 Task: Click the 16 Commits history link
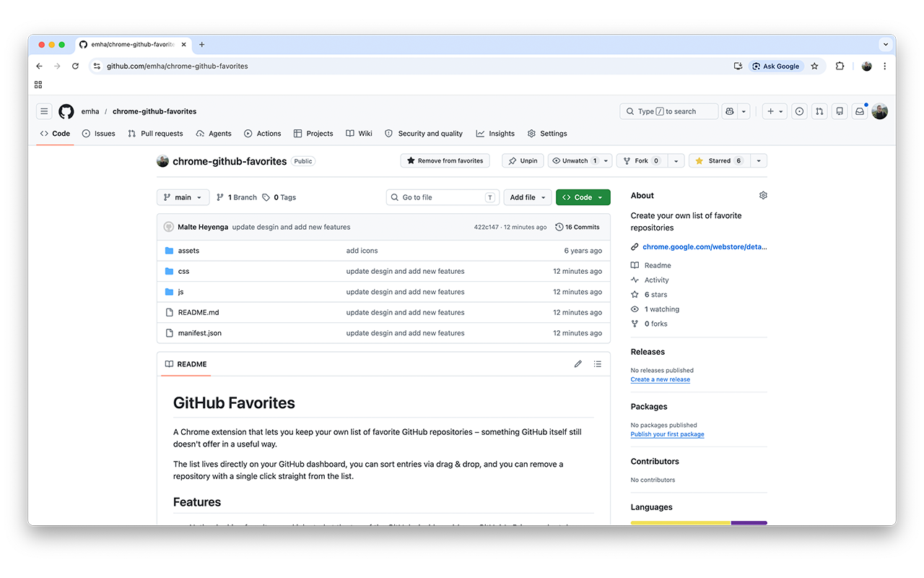(x=577, y=227)
